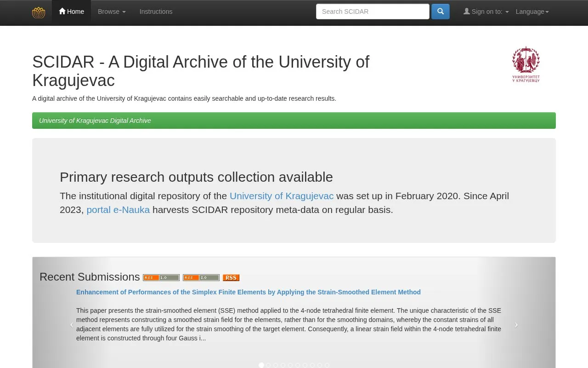588x368 pixels.
Task: Open University of Kragujevac Digital Archive green bar
Action: (294, 121)
